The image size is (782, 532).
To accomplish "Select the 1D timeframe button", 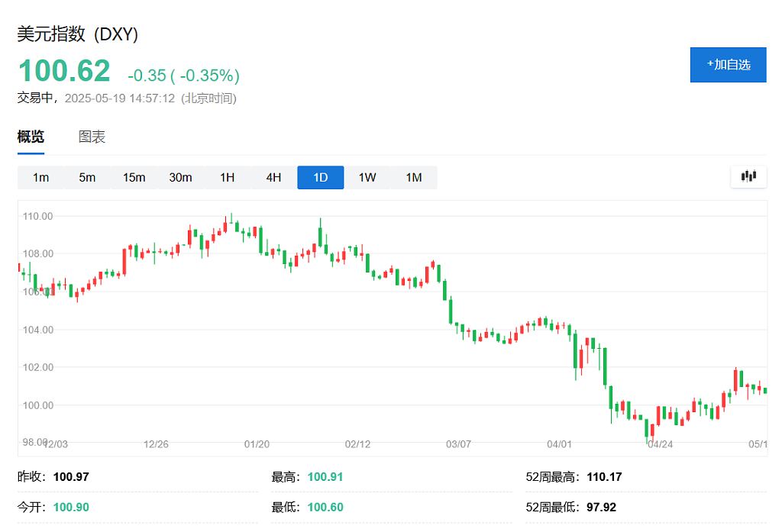I will click(321, 178).
